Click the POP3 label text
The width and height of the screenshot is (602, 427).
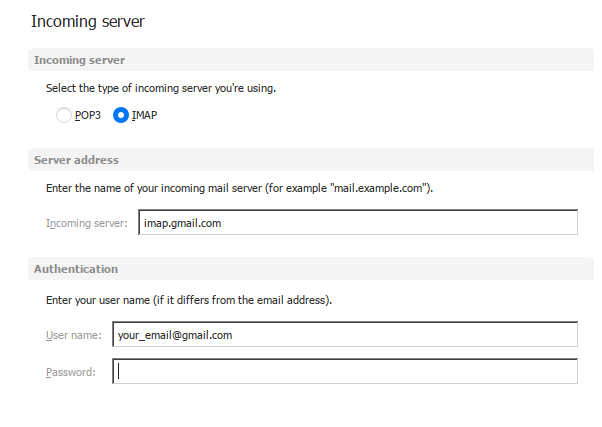coord(88,115)
